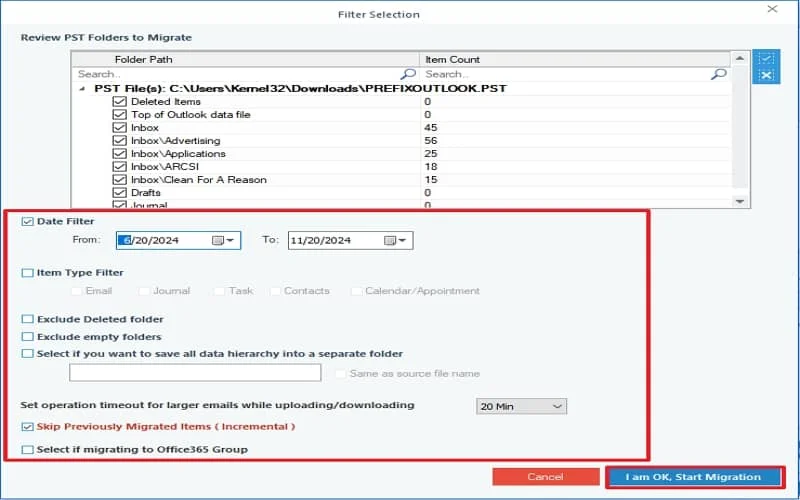Click the Inbox\Advertising item count 56
This screenshot has width=800, height=500.
431,140
